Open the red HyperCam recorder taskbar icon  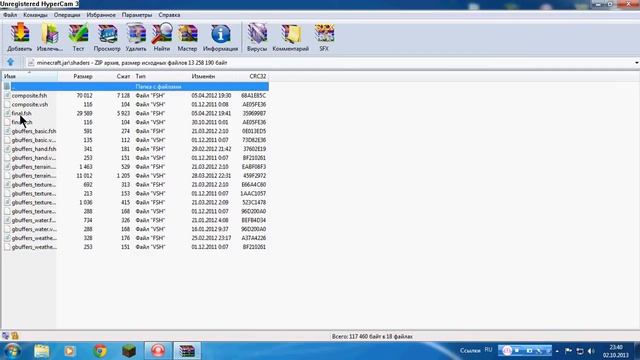158,351
